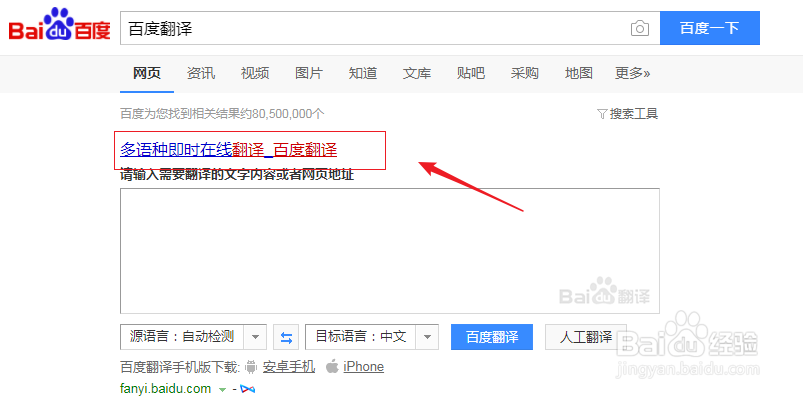Click the 人工翻译 button
The height and width of the screenshot is (397, 803).
[586, 337]
